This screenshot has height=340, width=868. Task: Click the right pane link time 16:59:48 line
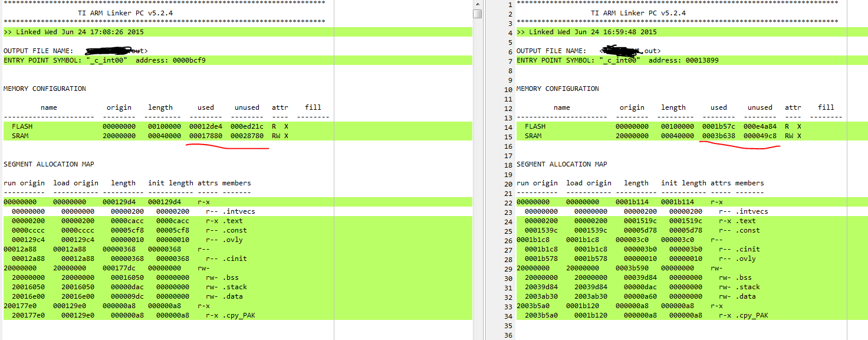(x=692, y=32)
